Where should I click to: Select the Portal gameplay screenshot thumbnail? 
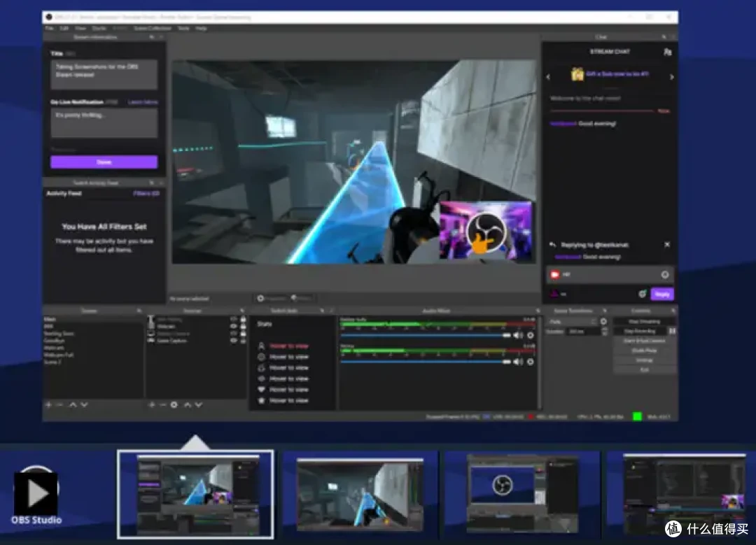click(360, 495)
